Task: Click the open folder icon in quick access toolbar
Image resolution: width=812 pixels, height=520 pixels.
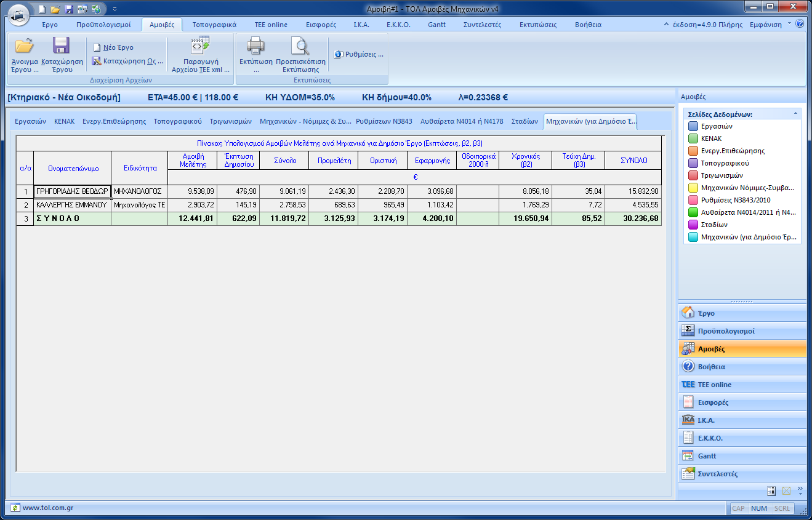Action: (55, 9)
